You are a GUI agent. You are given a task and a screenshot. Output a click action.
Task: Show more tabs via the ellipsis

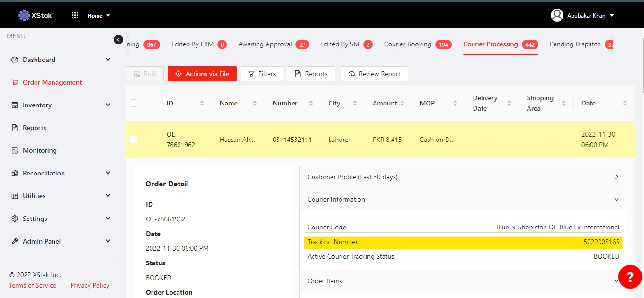pyautogui.click(x=624, y=44)
